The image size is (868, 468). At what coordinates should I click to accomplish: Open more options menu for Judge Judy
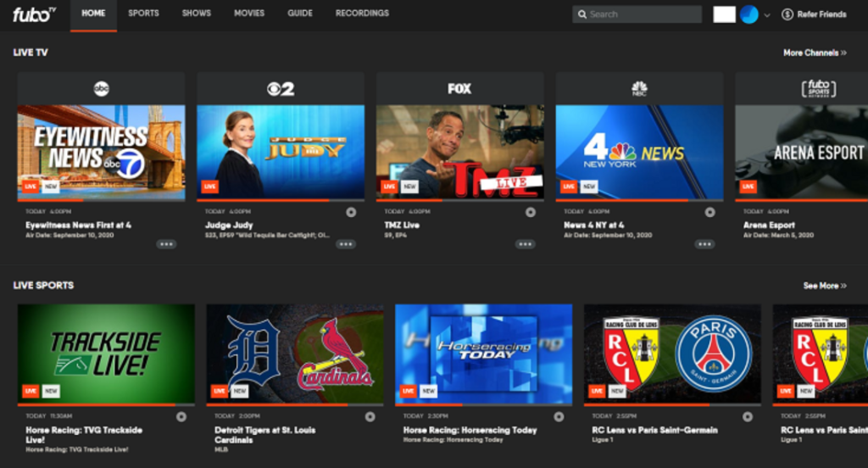click(346, 244)
